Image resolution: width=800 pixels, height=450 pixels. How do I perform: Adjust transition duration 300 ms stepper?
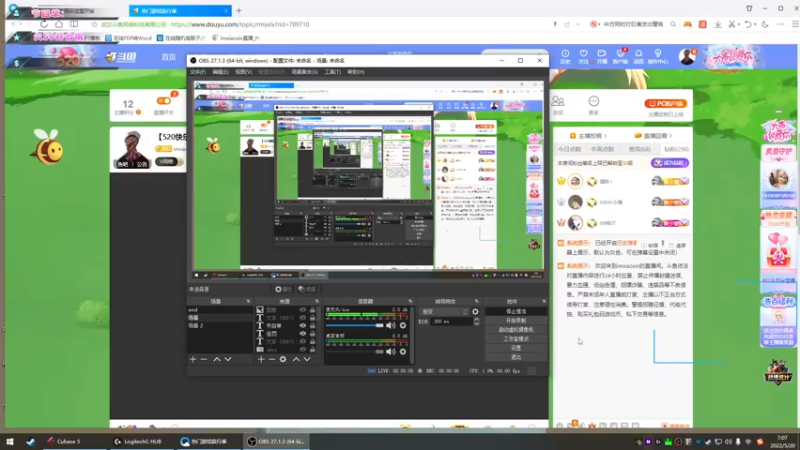(x=477, y=321)
